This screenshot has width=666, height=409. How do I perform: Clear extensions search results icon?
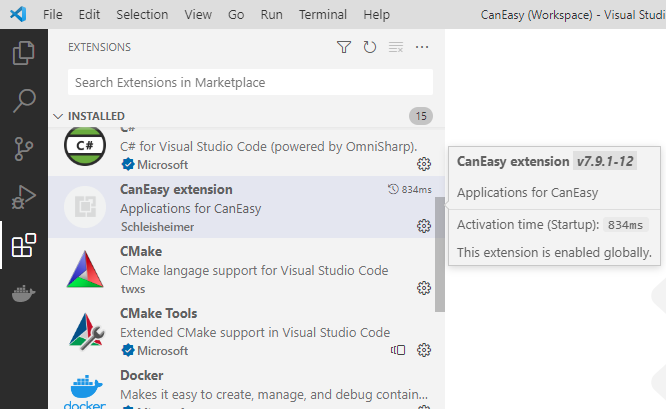tap(396, 47)
